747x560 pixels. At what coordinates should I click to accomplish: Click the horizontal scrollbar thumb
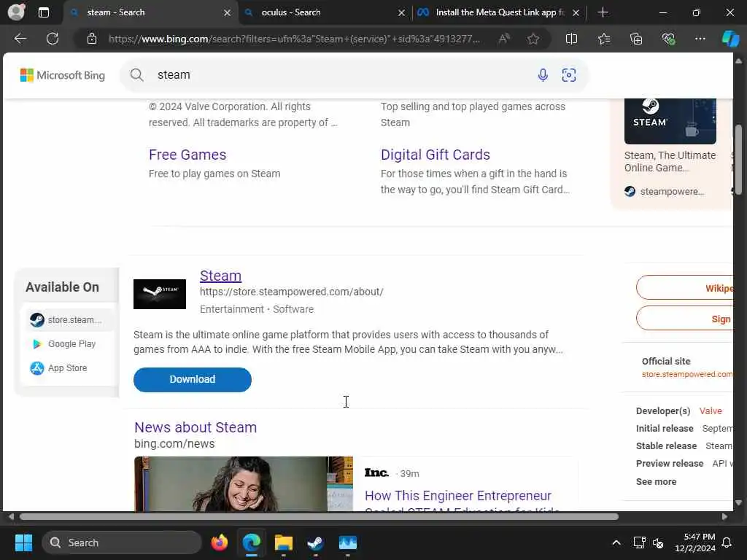[320, 517]
